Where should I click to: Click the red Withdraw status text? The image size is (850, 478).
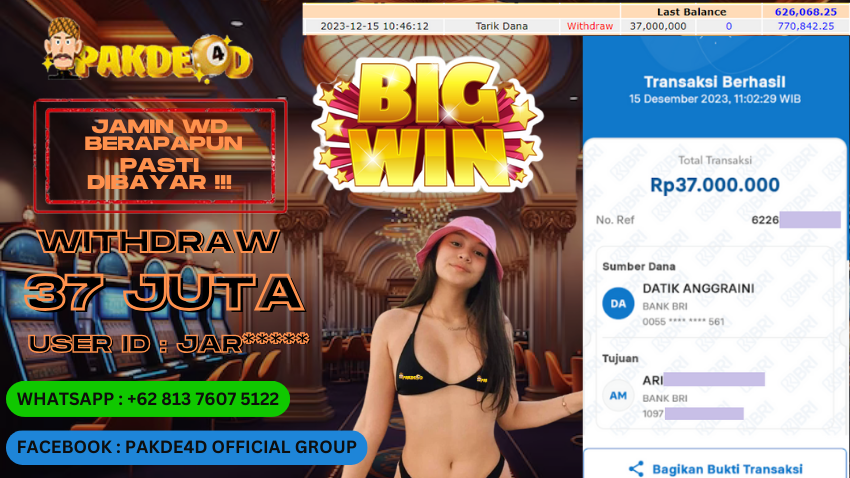point(590,26)
